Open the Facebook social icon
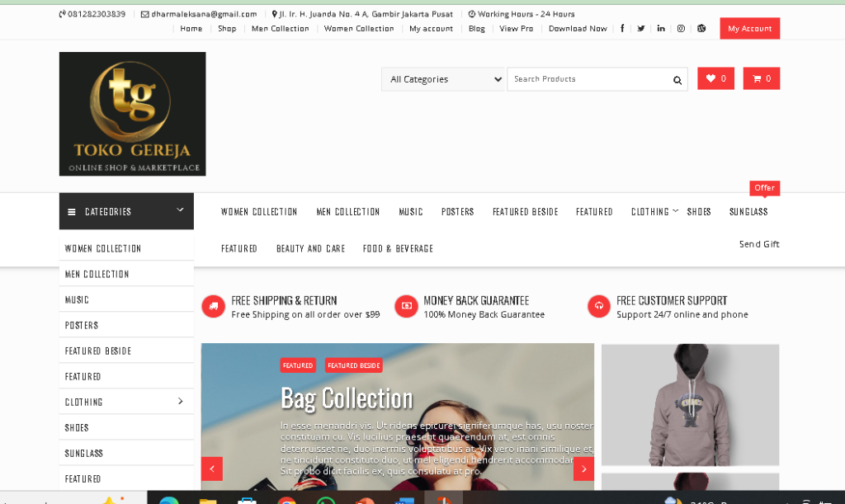 [621, 28]
